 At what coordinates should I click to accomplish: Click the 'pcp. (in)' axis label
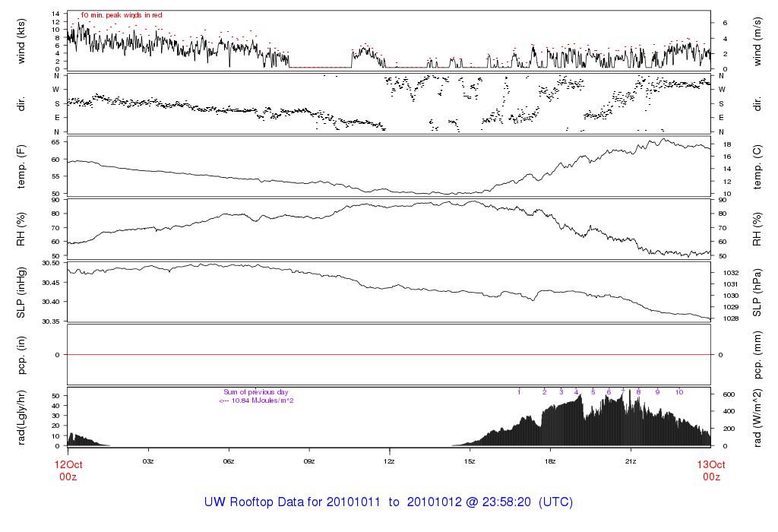pos(22,354)
